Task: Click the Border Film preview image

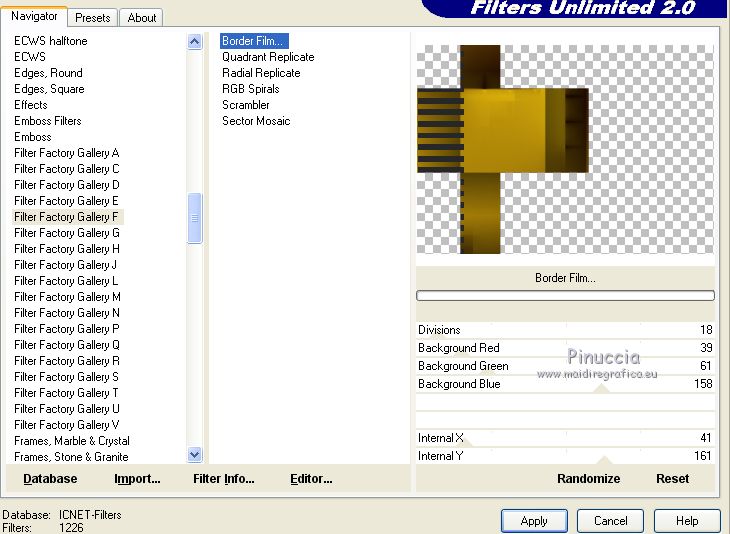Action: pyautogui.click(x=565, y=149)
